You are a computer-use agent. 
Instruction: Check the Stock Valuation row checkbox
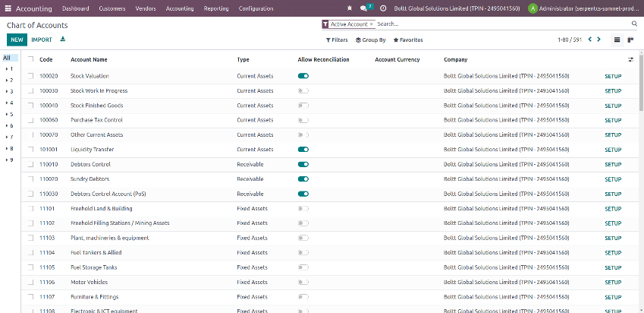pyautogui.click(x=30, y=76)
